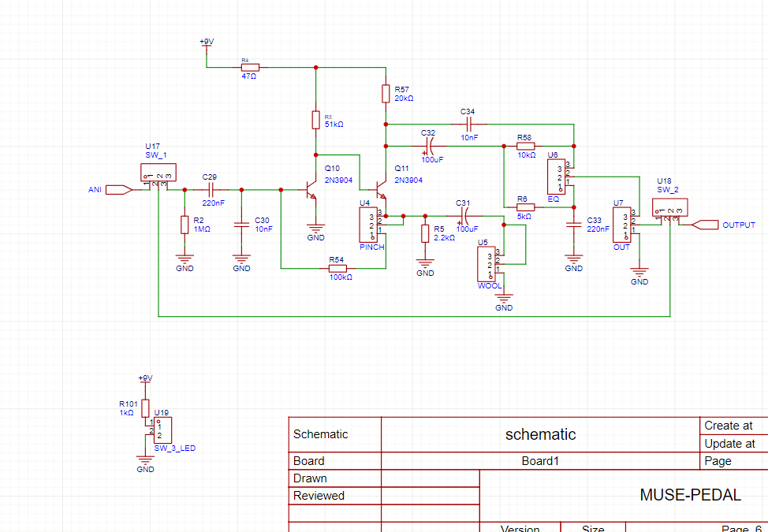
Task: Click the U17 SW_1 switch component
Action: click(158, 173)
